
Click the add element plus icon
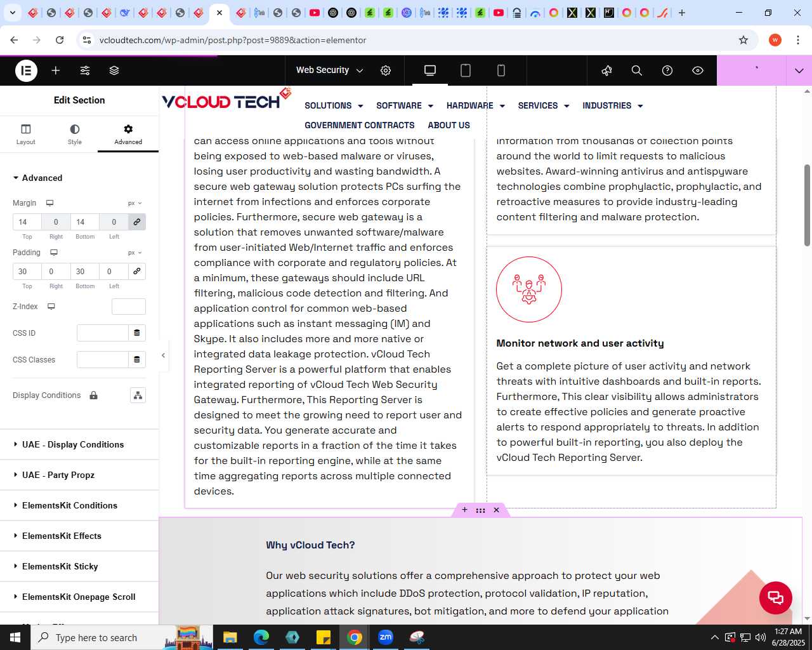56,70
